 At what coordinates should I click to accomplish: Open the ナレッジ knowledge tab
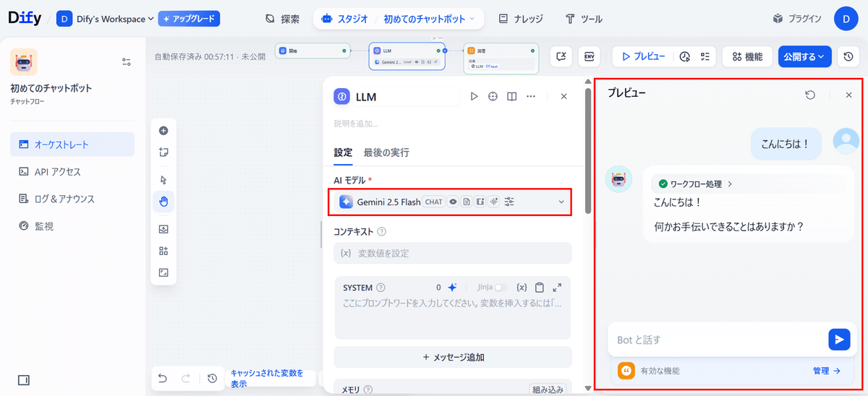521,19
